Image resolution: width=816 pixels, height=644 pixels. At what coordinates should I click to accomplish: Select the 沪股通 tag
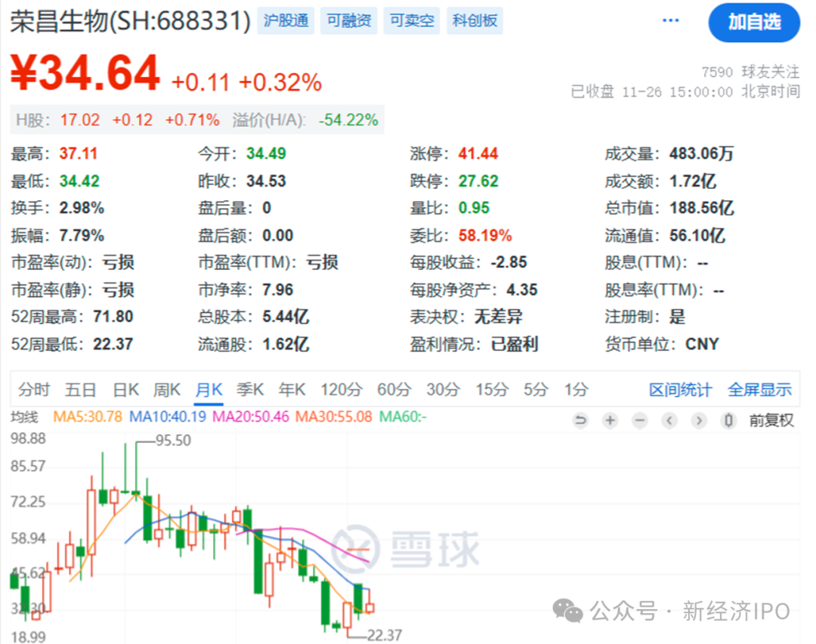(x=286, y=21)
